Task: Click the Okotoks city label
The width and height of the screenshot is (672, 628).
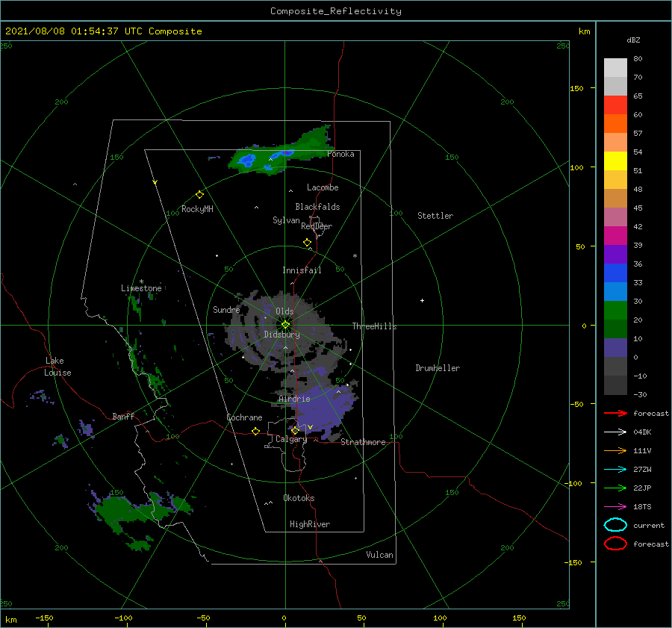Action: (299, 498)
